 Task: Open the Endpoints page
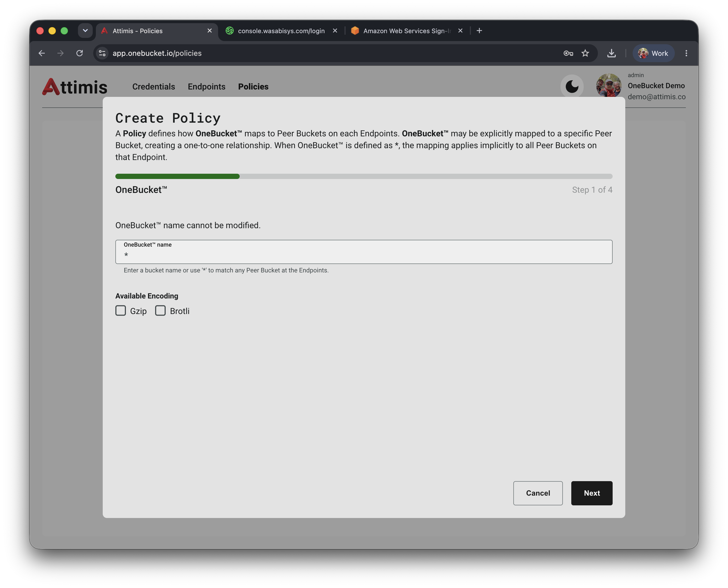(x=206, y=87)
